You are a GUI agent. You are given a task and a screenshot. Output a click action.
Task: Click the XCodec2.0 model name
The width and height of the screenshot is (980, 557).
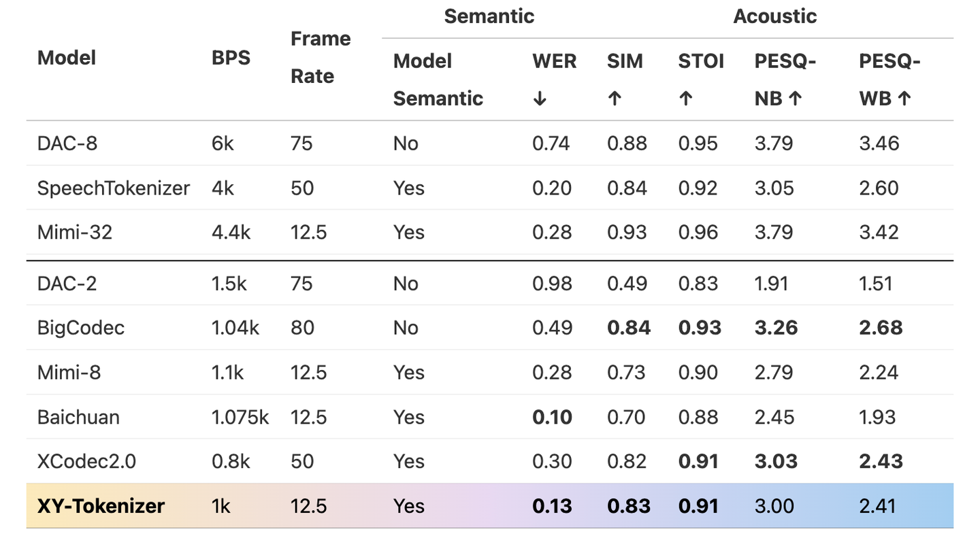pyautogui.click(x=86, y=462)
